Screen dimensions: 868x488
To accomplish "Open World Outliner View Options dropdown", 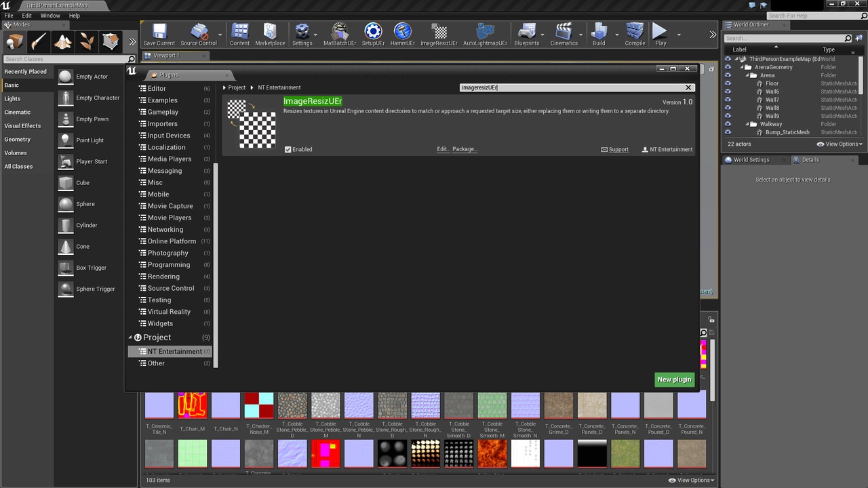I will click(x=840, y=144).
